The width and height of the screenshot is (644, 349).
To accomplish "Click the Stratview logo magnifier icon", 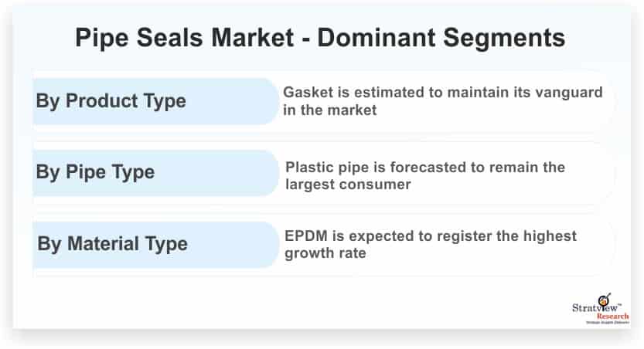I will coord(604,300).
